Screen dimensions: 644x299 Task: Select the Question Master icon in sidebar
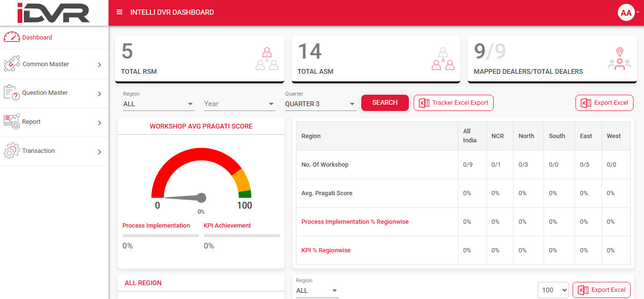click(x=11, y=93)
